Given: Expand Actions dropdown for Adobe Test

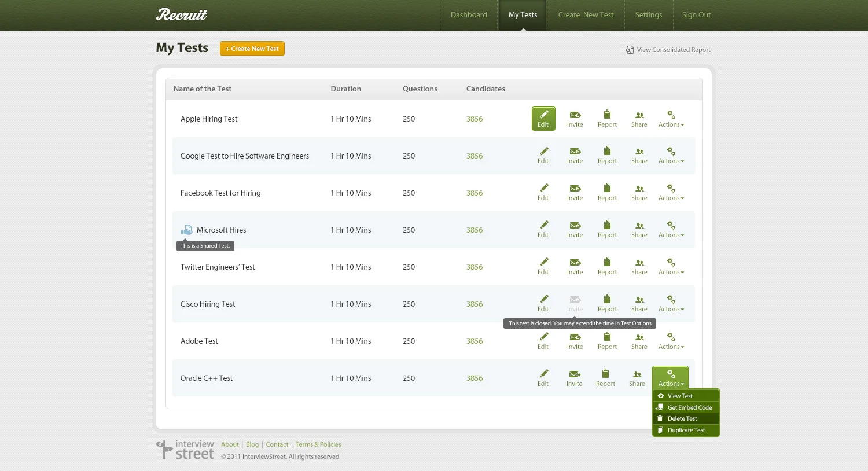Looking at the screenshot, I should pos(671,341).
